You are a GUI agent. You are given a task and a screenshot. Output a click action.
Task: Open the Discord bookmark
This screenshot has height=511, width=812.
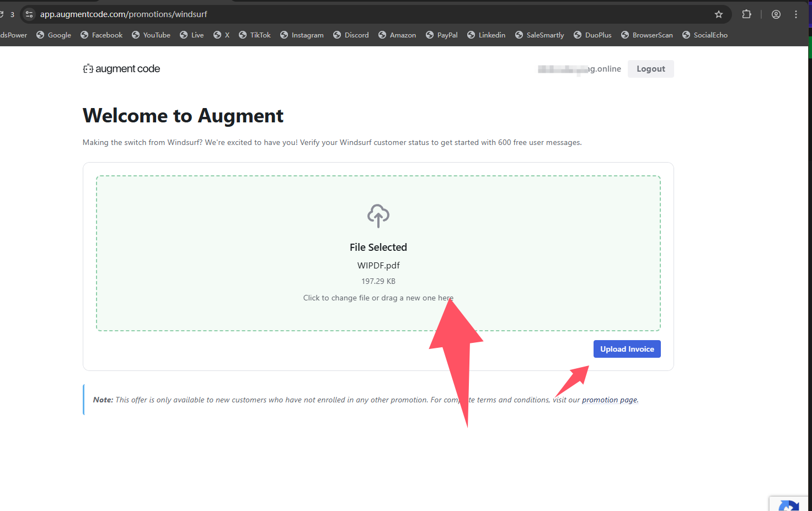click(x=351, y=35)
